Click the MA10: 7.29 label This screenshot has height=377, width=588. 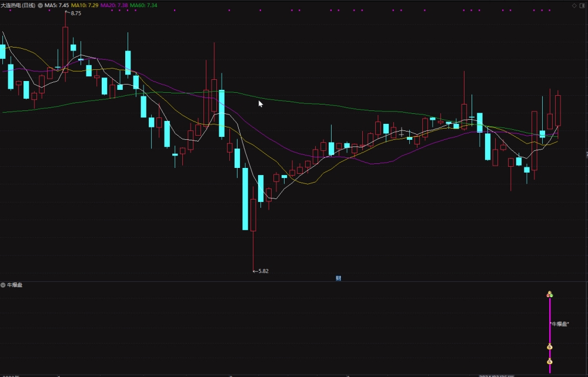click(85, 5)
